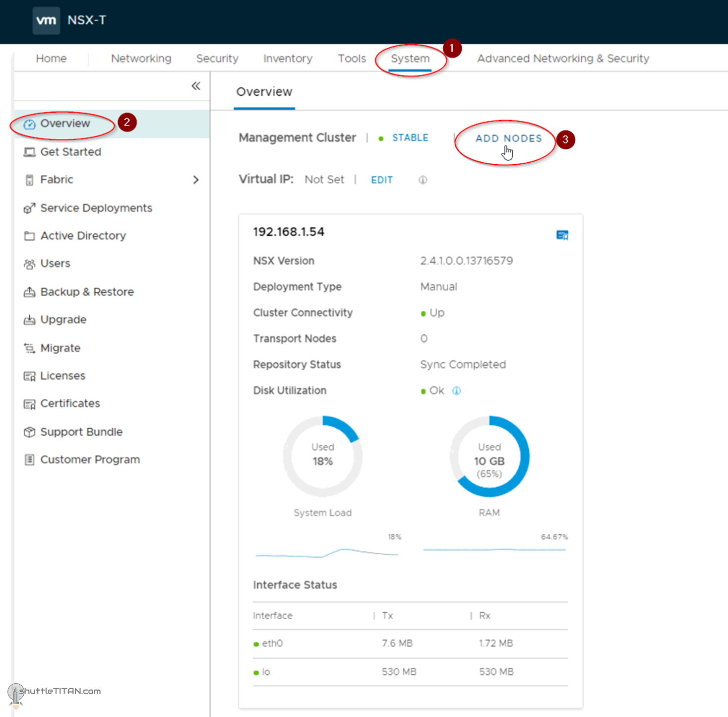Click the Users sidebar icon
This screenshot has height=717, width=728.
[30, 263]
